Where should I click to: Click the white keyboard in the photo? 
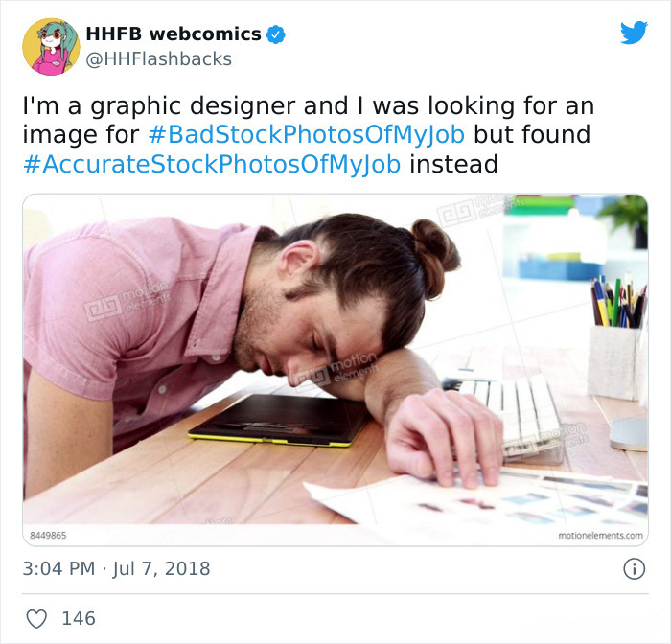(x=509, y=417)
